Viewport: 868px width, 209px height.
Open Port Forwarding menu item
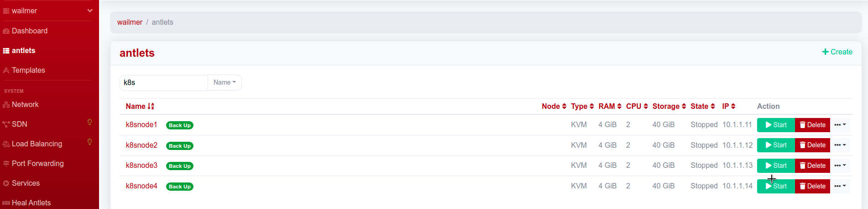[x=38, y=163]
